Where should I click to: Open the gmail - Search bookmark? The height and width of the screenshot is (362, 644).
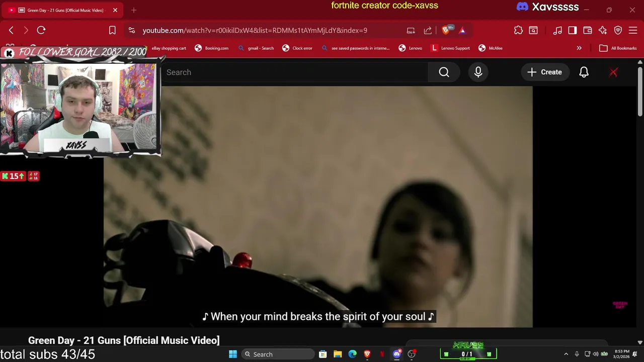pyautogui.click(x=256, y=48)
